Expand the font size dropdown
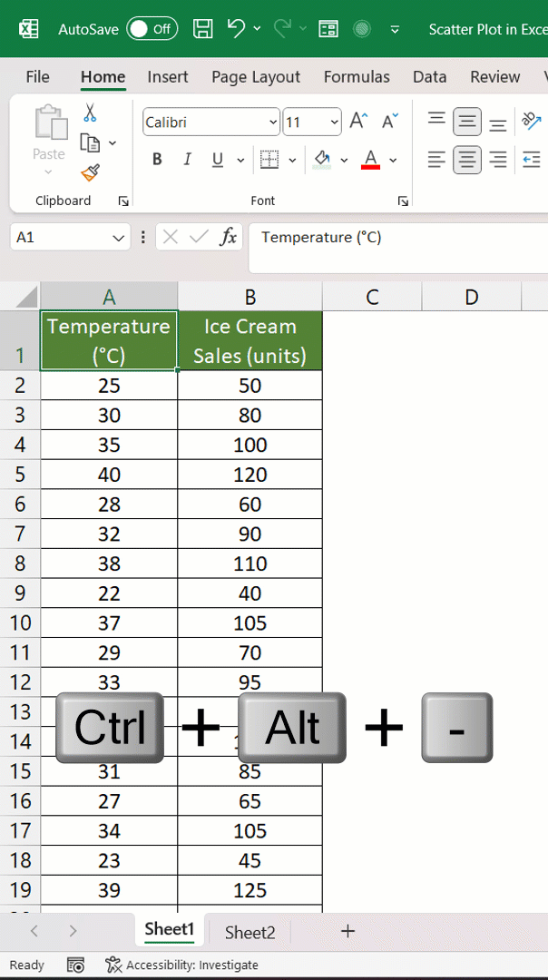The image size is (548, 980). tap(335, 122)
